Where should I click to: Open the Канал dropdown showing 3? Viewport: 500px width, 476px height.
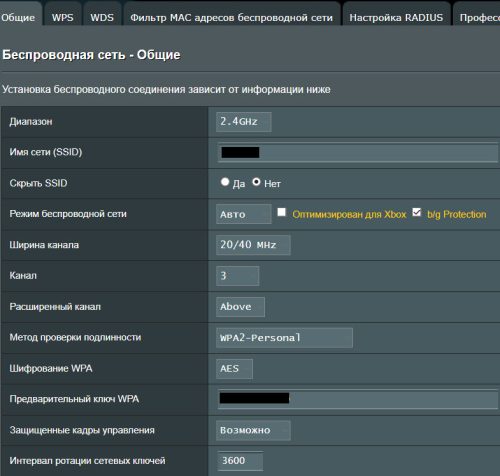pyautogui.click(x=237, y=276)
